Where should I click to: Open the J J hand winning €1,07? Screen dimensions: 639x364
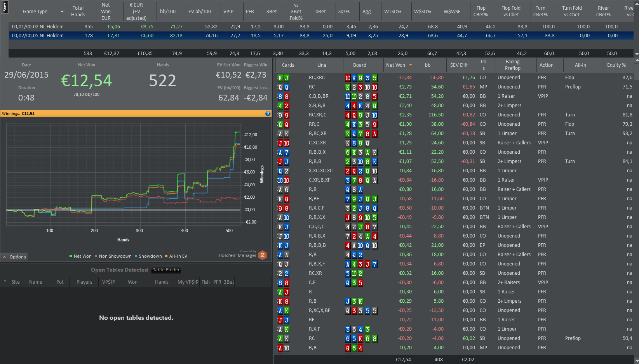[454, 161]
